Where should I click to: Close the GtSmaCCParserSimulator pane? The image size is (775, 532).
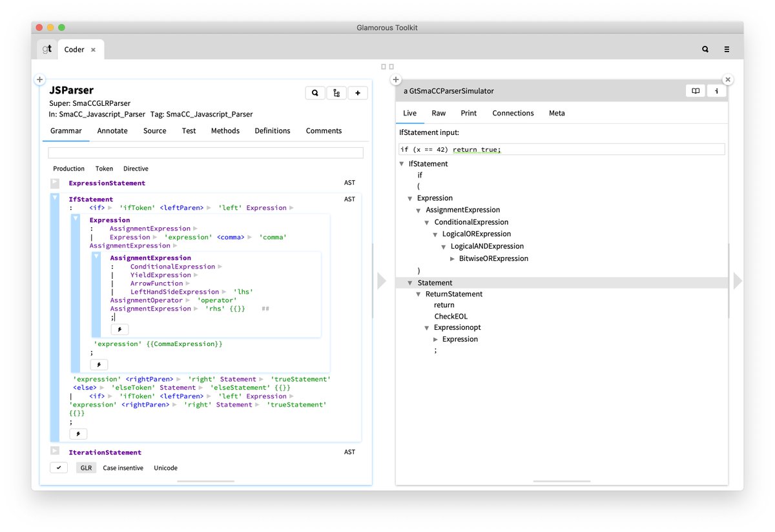click(x=728, y=79)
